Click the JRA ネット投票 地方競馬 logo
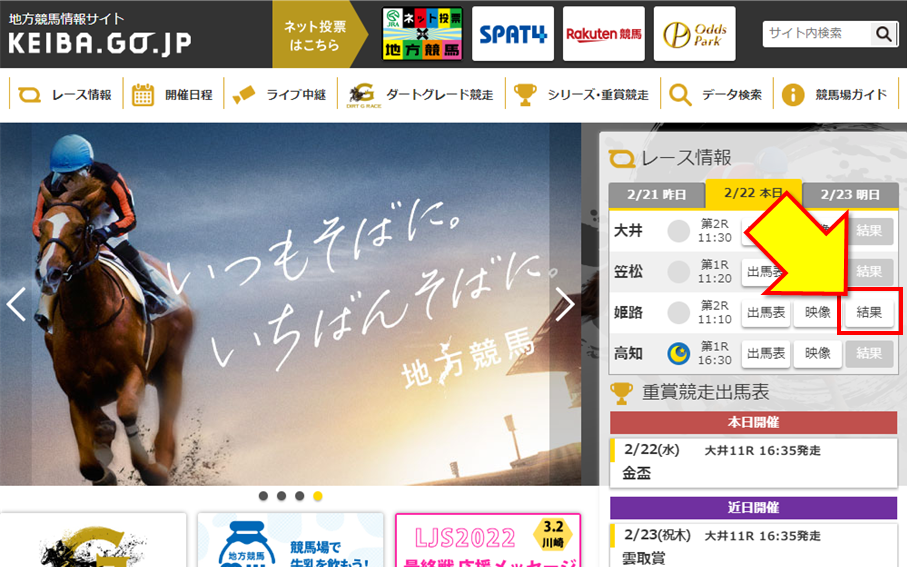907x567 pixels. (x=422, y=34)
